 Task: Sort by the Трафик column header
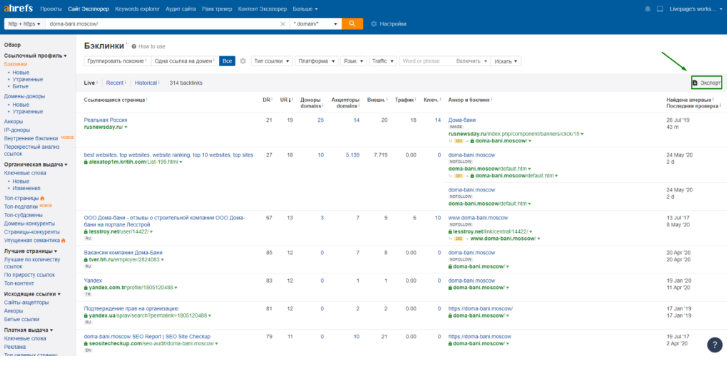[x=404, y=100]
